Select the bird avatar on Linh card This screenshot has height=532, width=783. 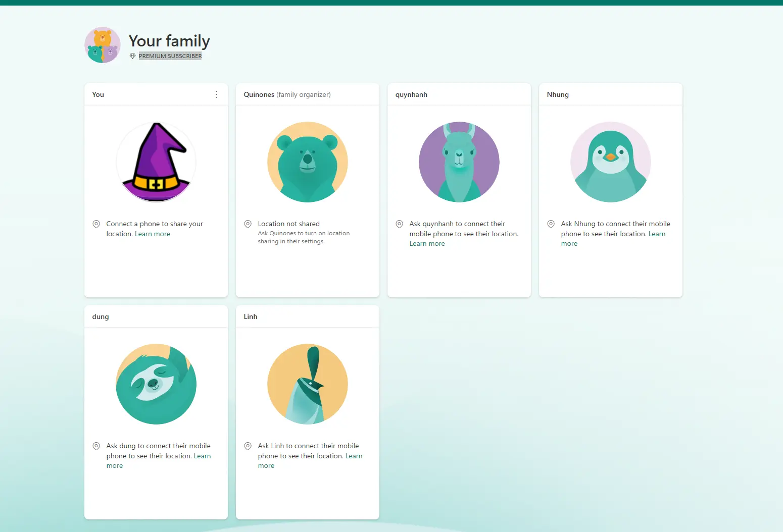[308, 384]
